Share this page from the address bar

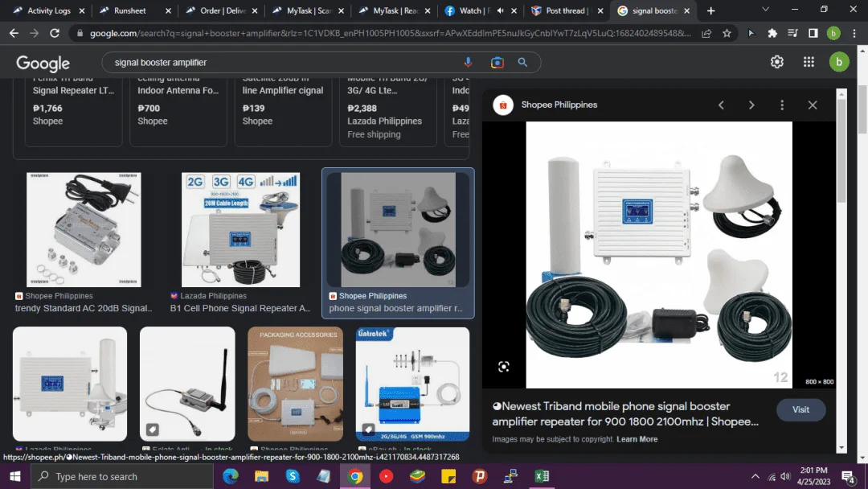(706, 33)
